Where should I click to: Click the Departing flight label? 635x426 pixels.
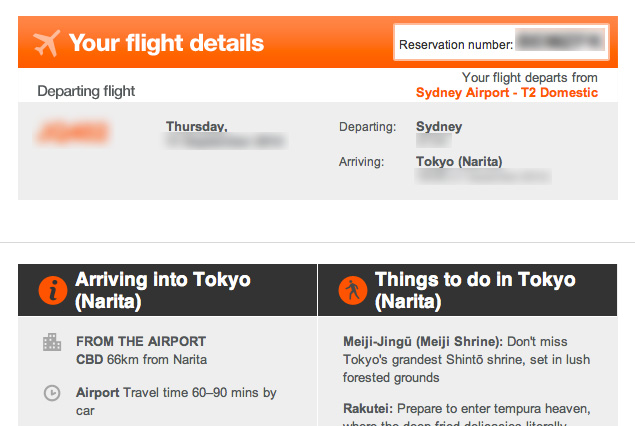(86, 91)
